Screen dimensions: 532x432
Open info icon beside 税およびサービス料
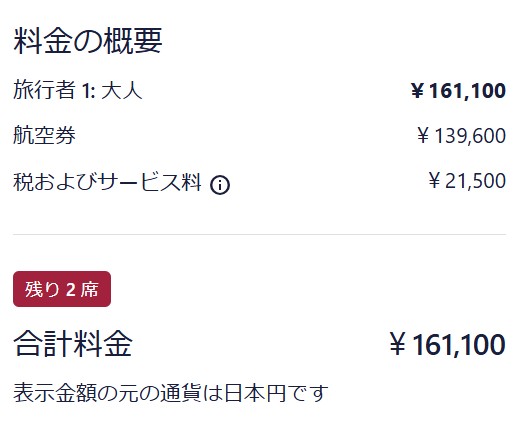[220, 185]
